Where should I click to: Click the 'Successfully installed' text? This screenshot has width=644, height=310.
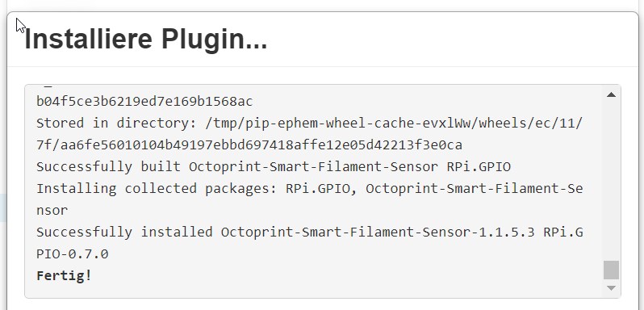(x=124, y=232)
